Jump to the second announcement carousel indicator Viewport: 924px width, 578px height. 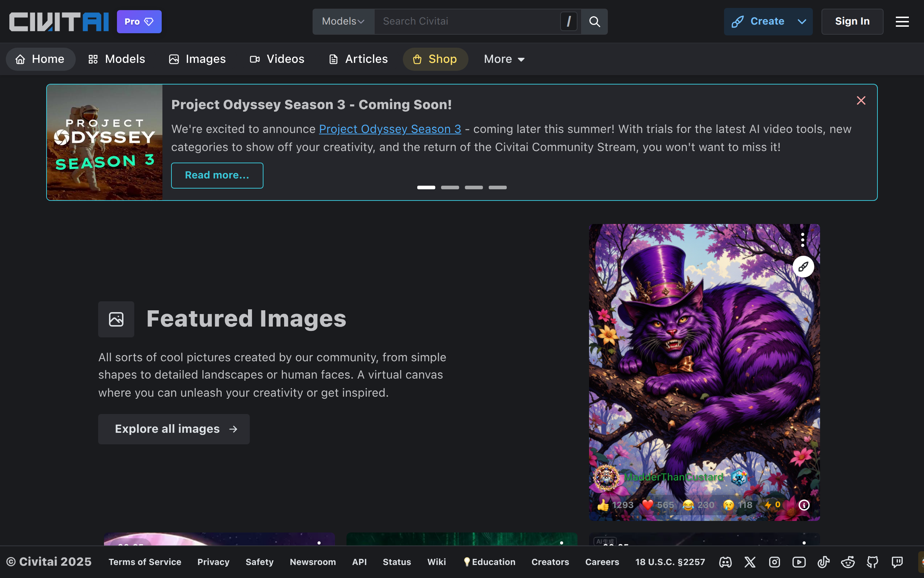(450, 187)
